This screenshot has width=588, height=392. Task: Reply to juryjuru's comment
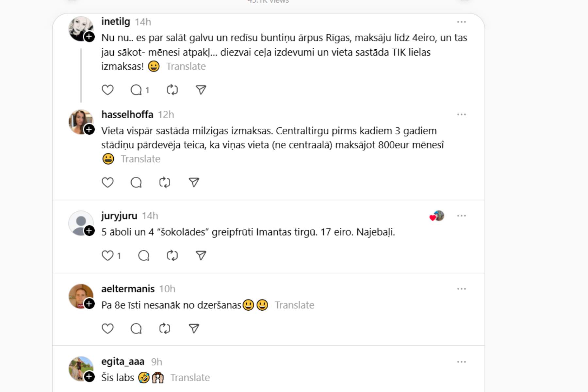point(144,255)
